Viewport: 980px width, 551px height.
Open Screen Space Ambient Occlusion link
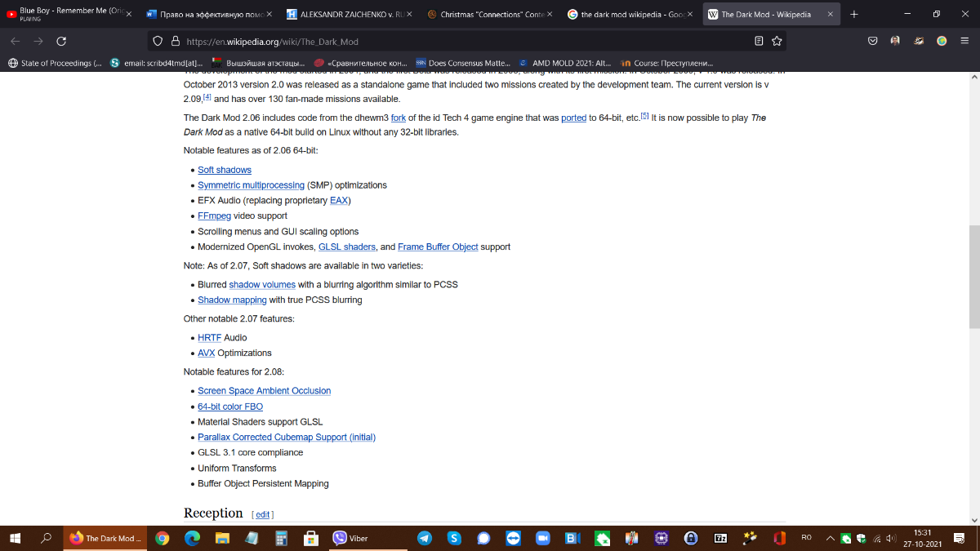click(264, 391)
